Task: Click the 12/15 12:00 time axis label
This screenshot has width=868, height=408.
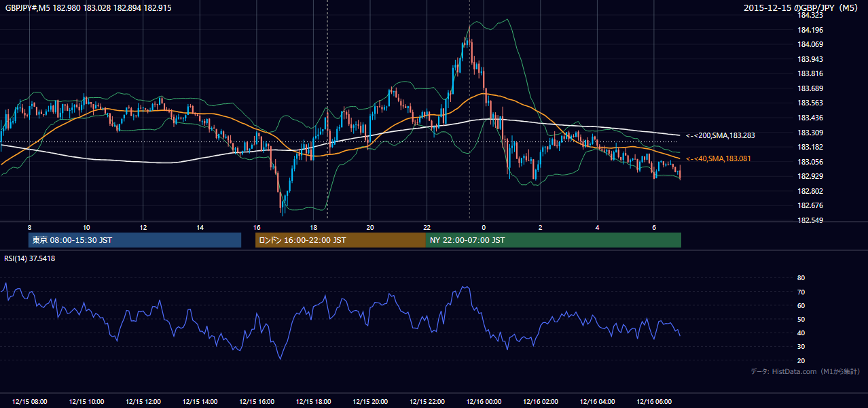Action: tap(143, 402)
